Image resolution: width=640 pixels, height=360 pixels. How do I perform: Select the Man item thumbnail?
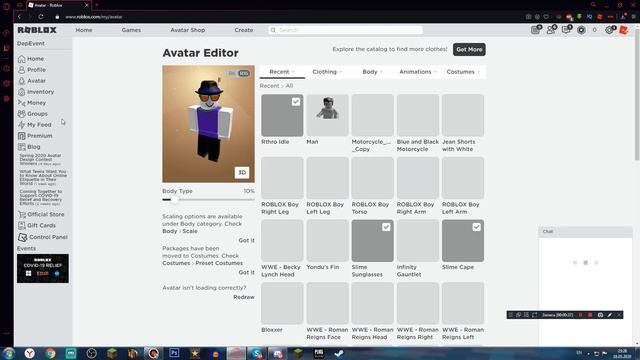tap(327, 116)
